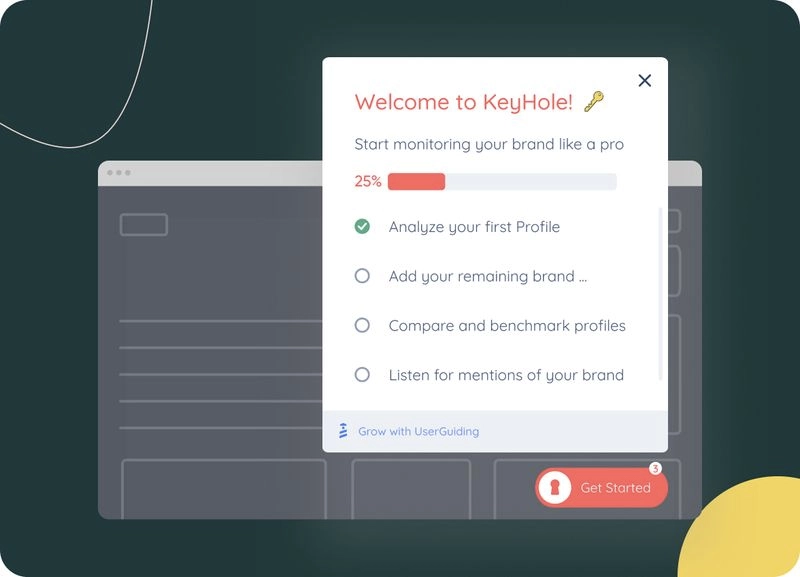Viewport: 800px width, 577px height.
Task: Click the notification badge showing 3
Action: click(x=655, y=468)
